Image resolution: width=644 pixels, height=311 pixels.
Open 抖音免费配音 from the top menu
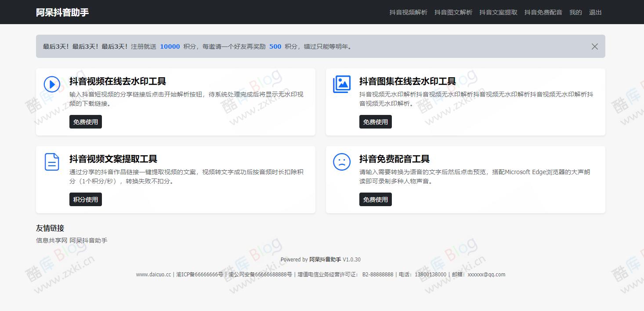click(x=543, y=12)
